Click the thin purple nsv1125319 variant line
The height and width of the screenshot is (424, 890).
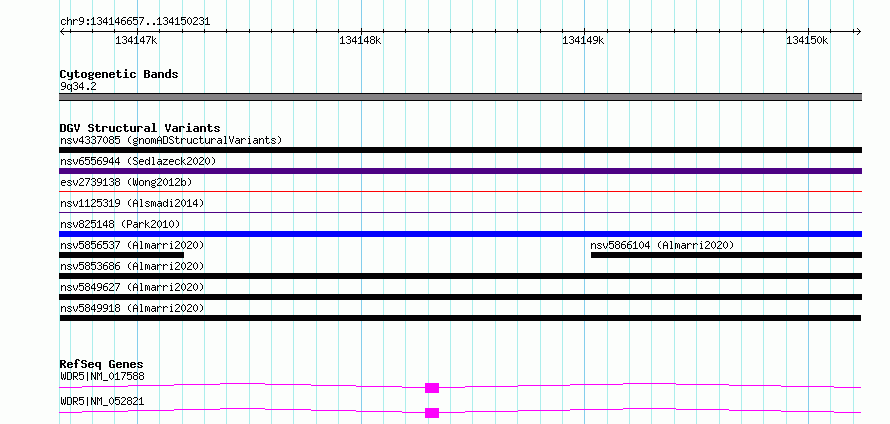pyautogui.click(x=460, y=212)
